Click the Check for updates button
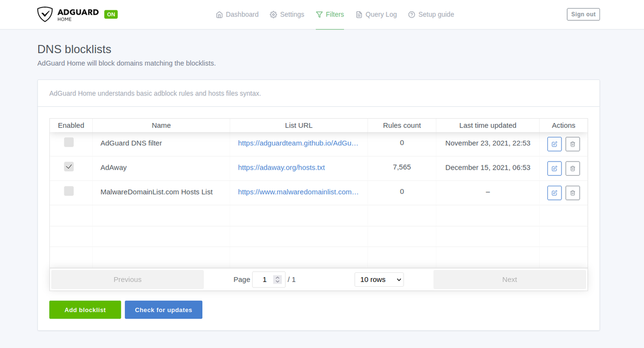Image resolution: width=644 pixels, height=348 pixels. [163, 310]
